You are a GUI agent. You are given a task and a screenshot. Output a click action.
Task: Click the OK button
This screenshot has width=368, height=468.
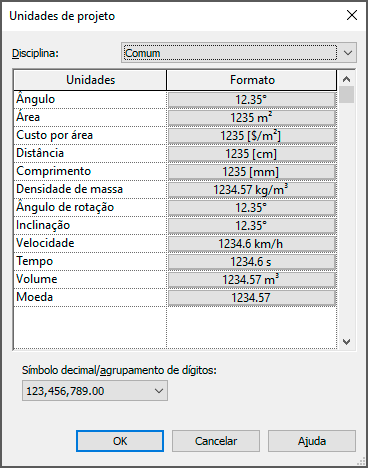click(x=120, y=441)
